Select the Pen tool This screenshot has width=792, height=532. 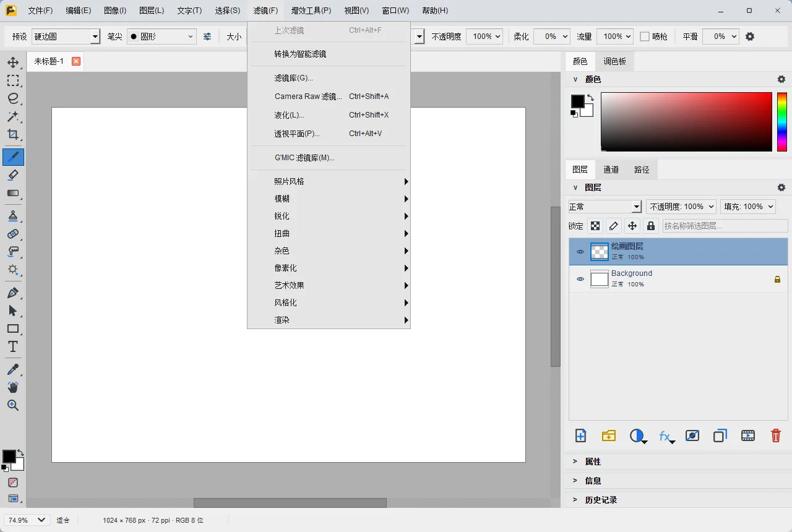tap(13, 293)
